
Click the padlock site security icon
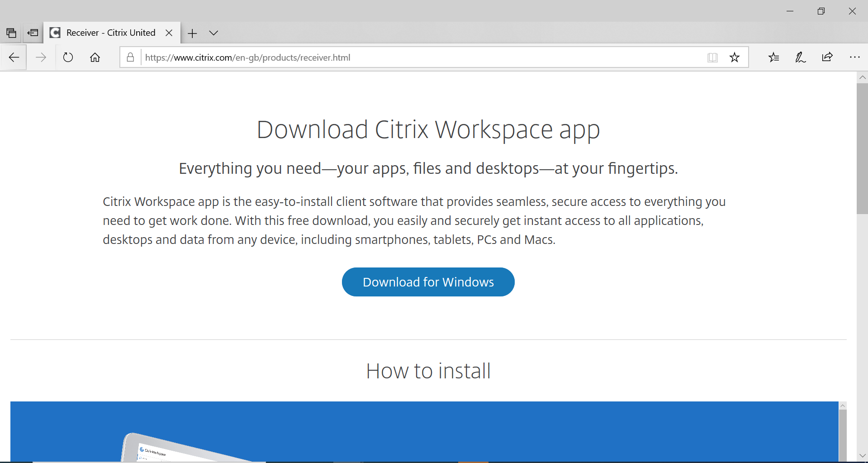tap(130, 57)
